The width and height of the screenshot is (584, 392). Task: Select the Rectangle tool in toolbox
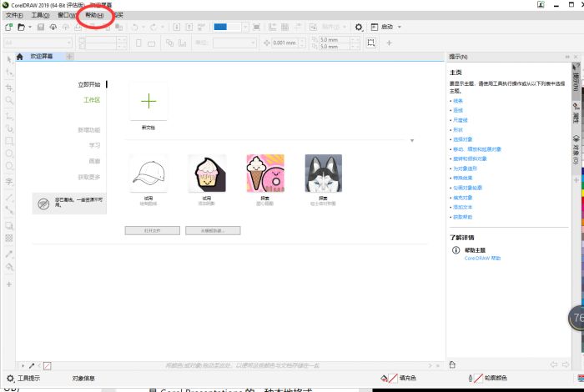(x=9, y=141)
